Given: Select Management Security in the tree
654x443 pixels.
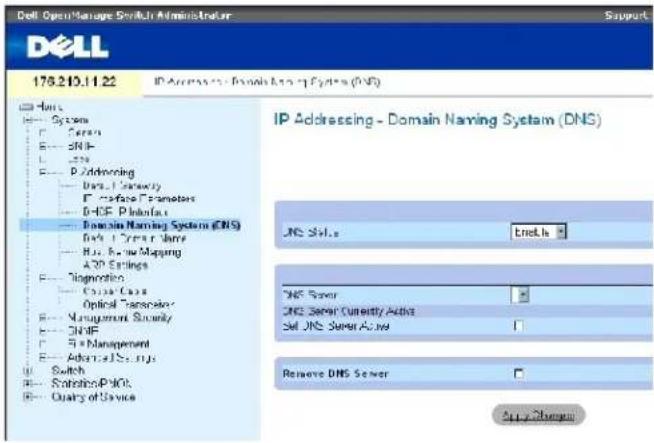Looking at the screenshot, I should tap(120, 318).
